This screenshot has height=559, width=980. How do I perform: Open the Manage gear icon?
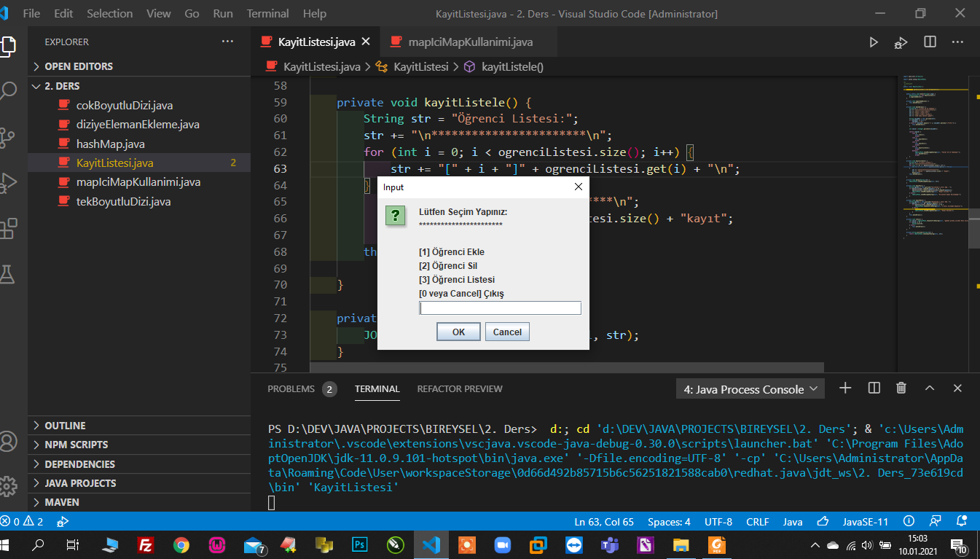9,486
